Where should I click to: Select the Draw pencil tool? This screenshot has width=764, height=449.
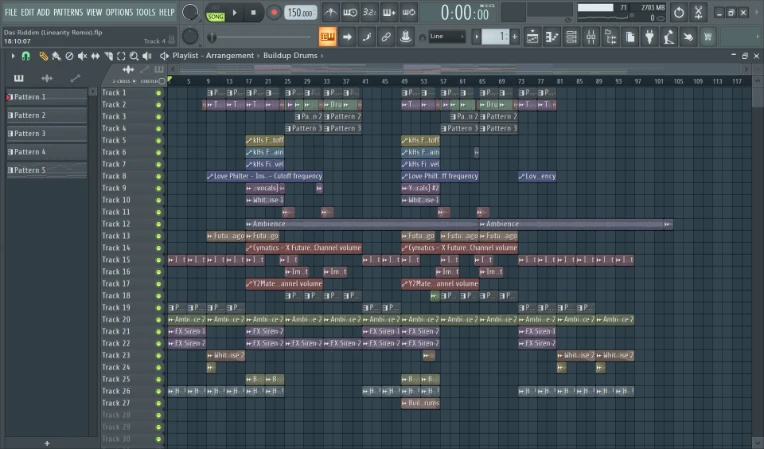click(x=44, y=56)
